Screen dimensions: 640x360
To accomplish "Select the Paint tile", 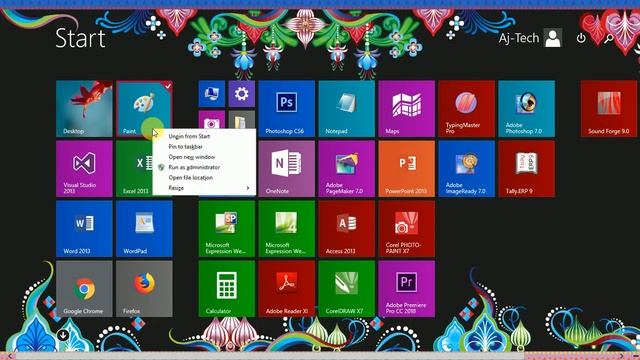I will [144, 109].
